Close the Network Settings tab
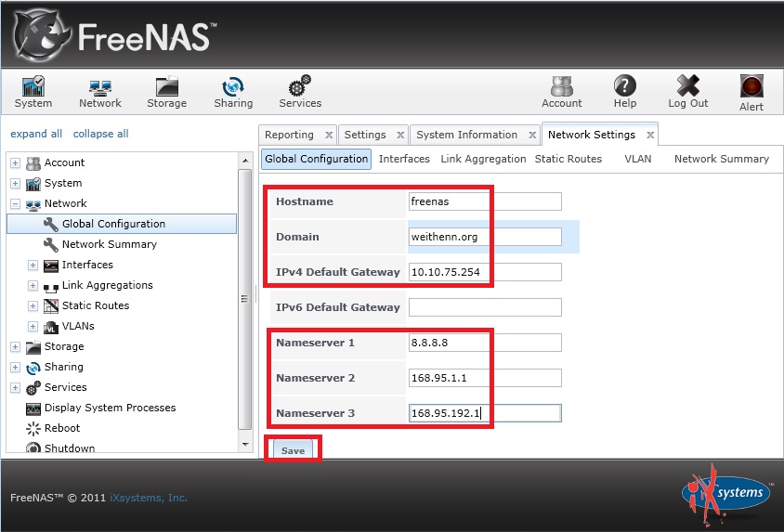This screenshot has height=532, width=784. 650,135
